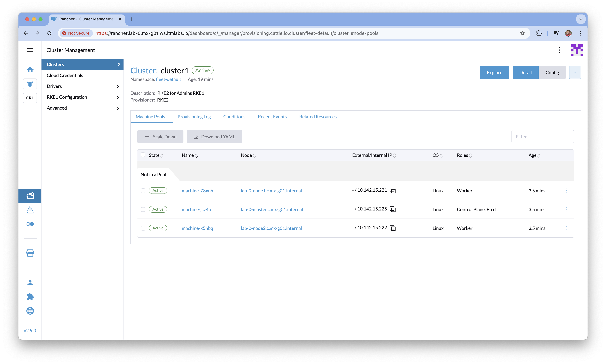The width and height of the screenshot is (606, 364).
Task: Open row actions for machine-k5hbq
Action: [566, 228]
